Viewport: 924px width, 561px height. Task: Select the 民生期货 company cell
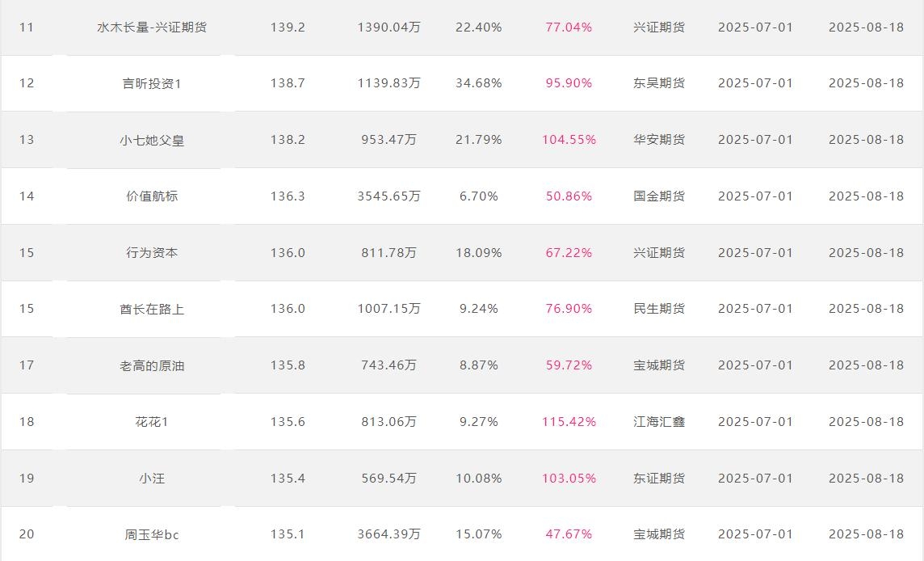tap(659, 309)
